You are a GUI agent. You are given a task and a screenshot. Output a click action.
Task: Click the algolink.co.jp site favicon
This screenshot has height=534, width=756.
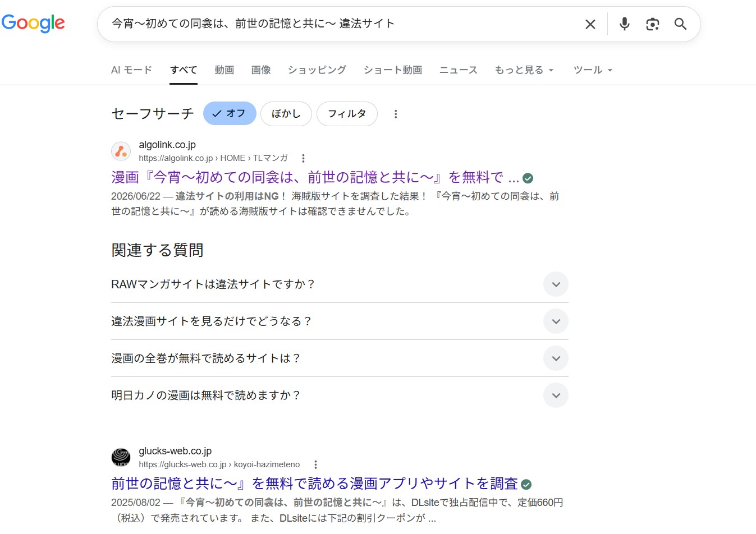[121, 151]
